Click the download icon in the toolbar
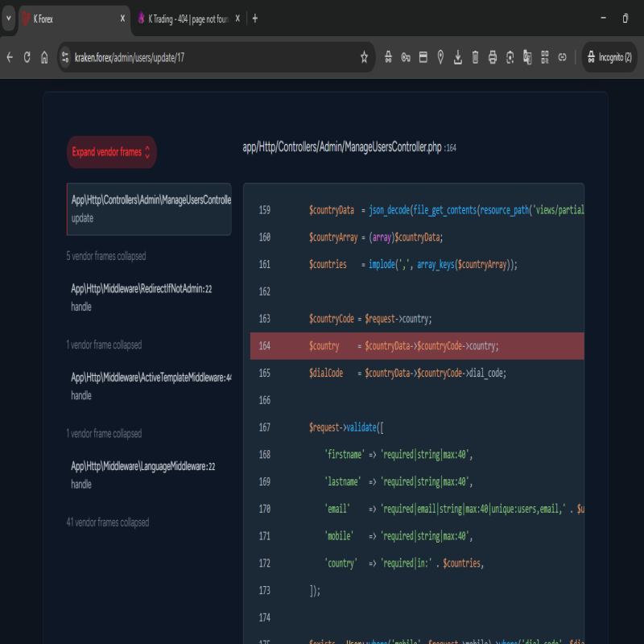The height and width of the screenshot is (644, 644). click(458, 57)
